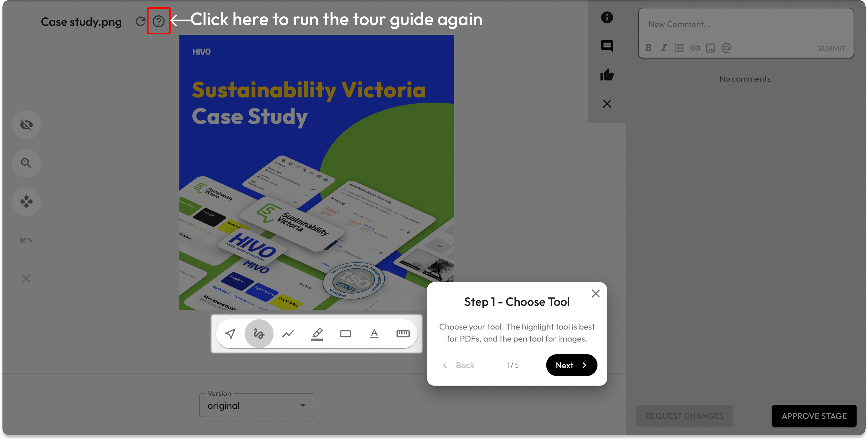Toggle bold formatting in comment box

coord(648,48)
